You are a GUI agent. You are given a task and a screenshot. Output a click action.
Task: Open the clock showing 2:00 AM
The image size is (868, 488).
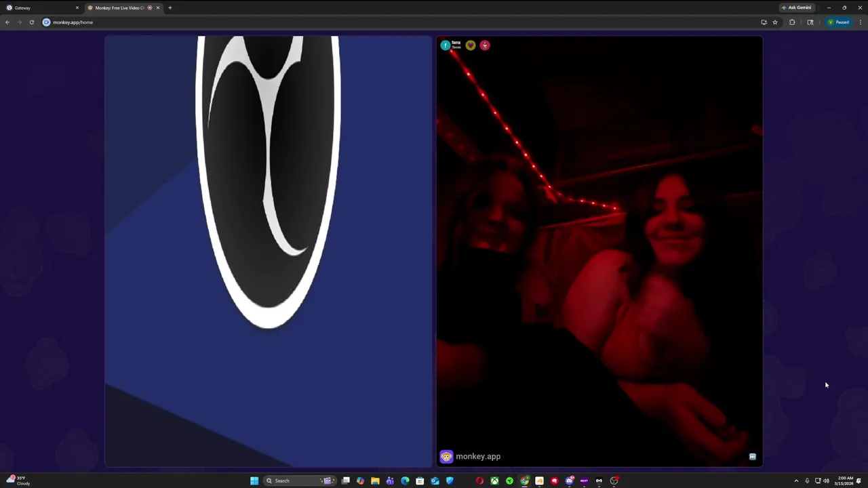click(x=845, y=481)
